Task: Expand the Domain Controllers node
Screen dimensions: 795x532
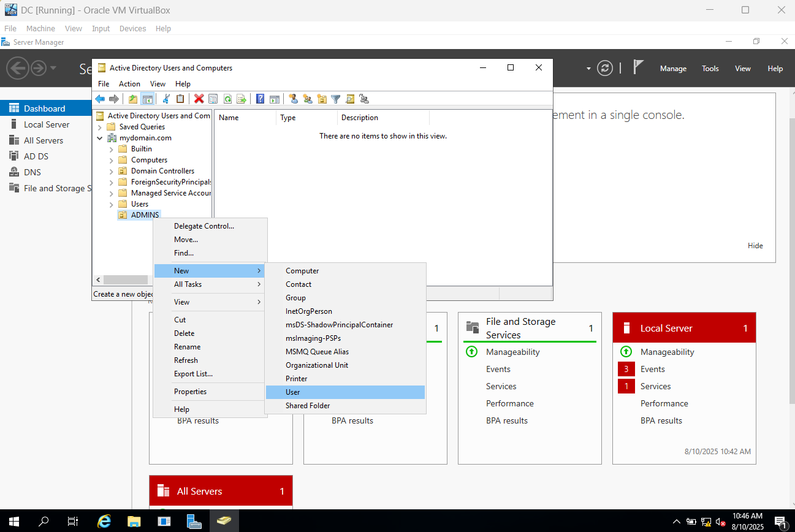Action: coord(111,171)
